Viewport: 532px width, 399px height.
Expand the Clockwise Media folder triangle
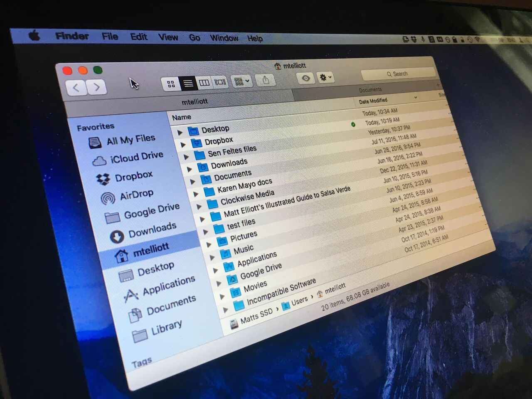point(199,206)
